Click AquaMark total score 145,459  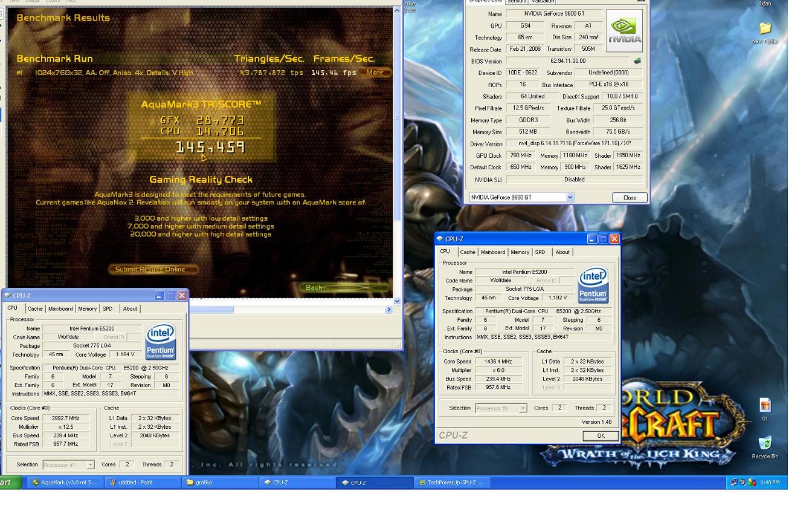tap(210, 147)
